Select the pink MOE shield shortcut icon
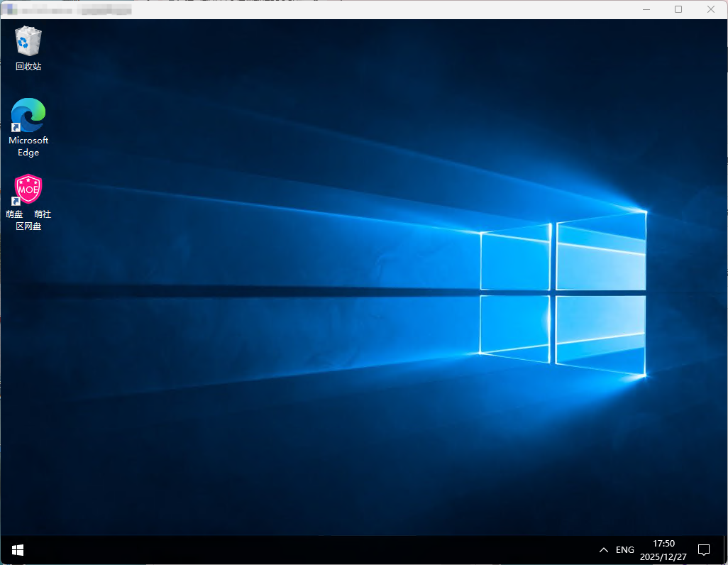728x565 pixels. pyautogui.click(x=28, y=190)
